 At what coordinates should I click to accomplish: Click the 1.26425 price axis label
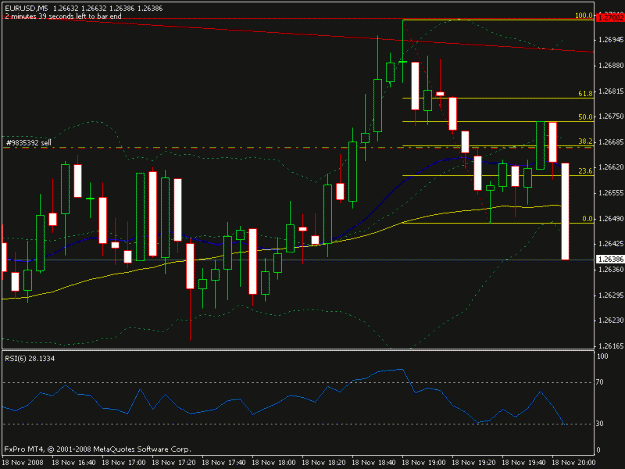(611, 244)
